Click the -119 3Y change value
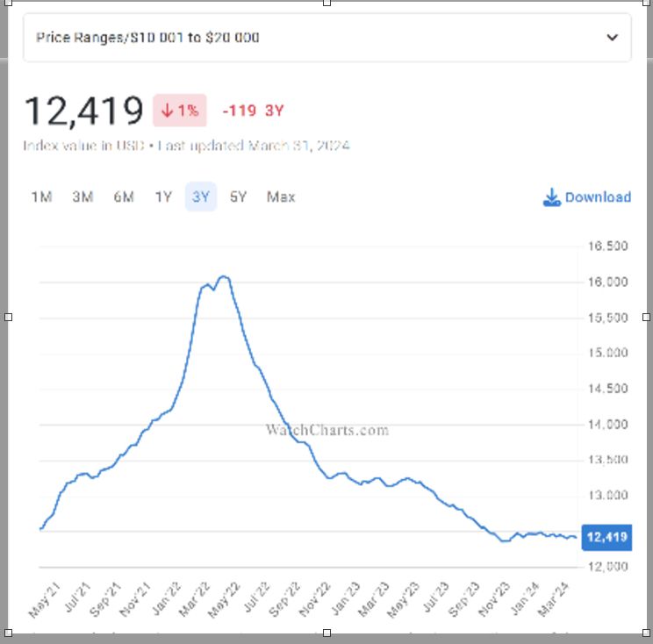 point(253,111)
